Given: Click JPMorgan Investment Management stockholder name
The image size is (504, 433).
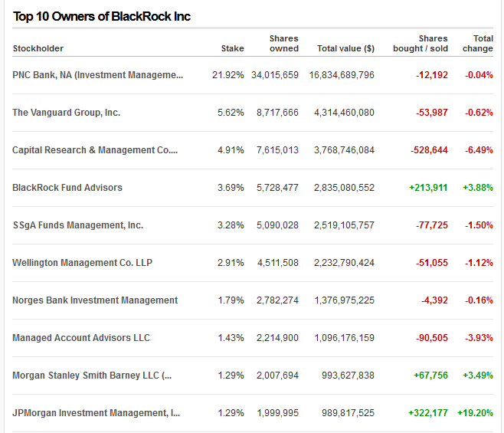Looking at the screenshot, I should point(97,413).
